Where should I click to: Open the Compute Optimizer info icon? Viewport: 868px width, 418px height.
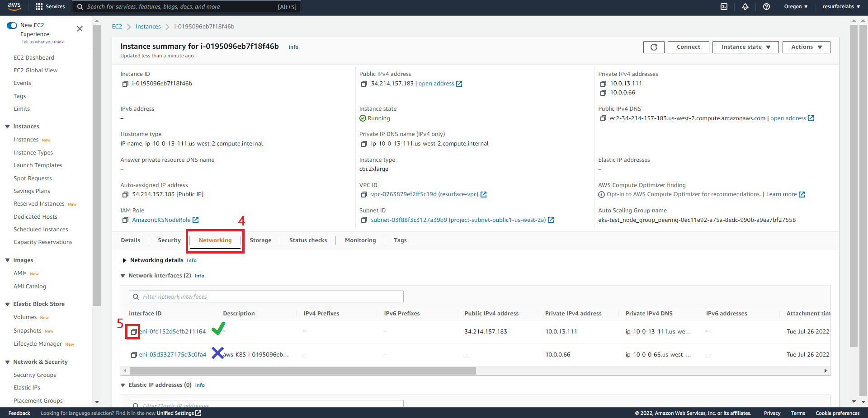[x=601, y=194]
